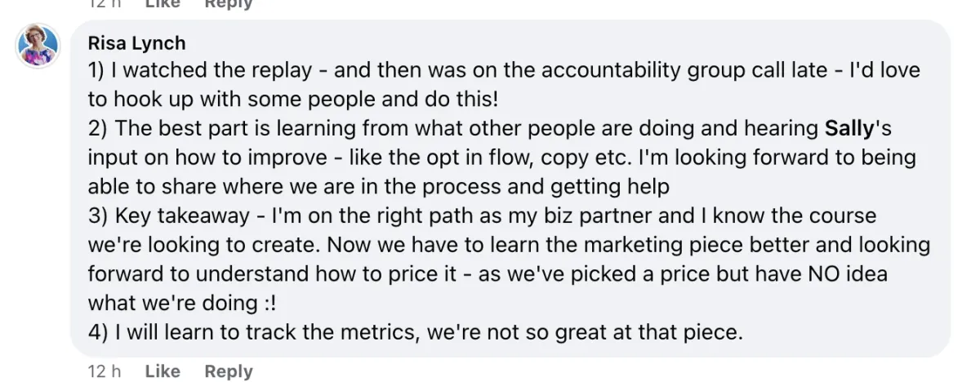Open the 12 h timestamp below Risa's comment
The height and width of the screenshot is (386, 980).
pos(105,371)
